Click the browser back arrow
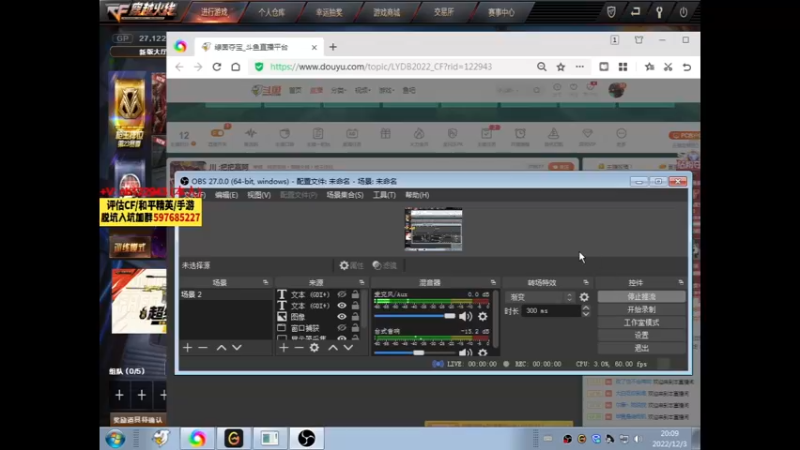Viewport: 800px width, 450px height. tap(179, 67)
